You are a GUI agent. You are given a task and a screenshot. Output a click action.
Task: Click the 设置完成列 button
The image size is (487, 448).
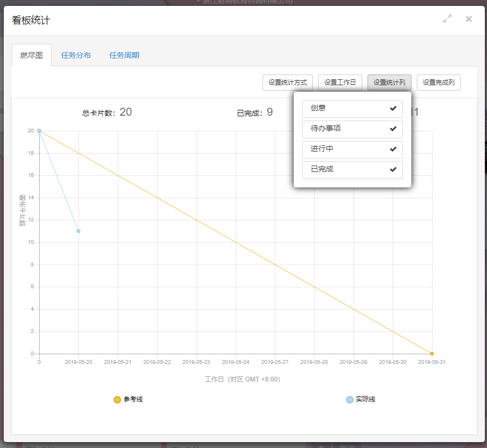click(x=439, y=83)
